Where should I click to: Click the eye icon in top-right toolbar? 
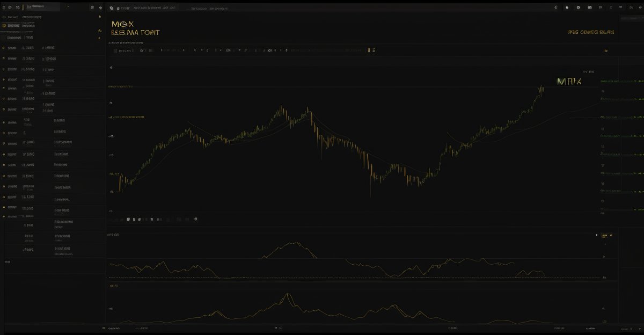tap(620, 8)
